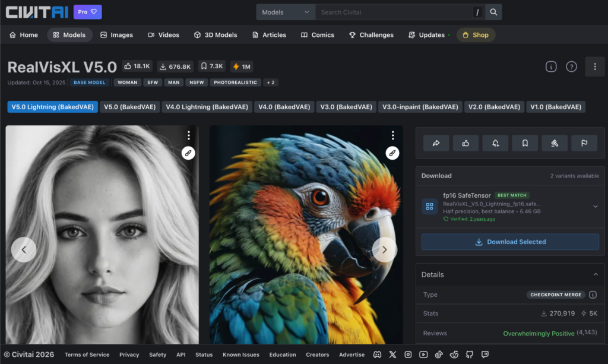
Task: Open options menu on the woman portrait image
Action: click(189, 135)
